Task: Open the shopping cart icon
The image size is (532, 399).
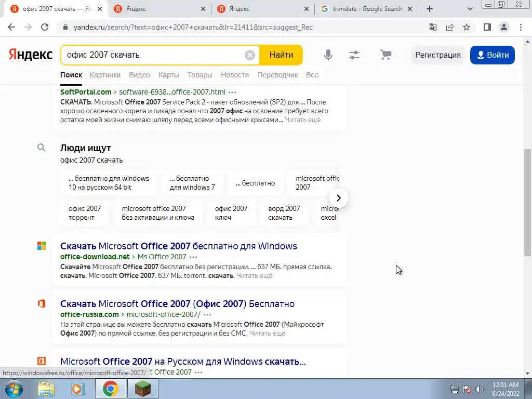Action: click(x=385, y=55)
